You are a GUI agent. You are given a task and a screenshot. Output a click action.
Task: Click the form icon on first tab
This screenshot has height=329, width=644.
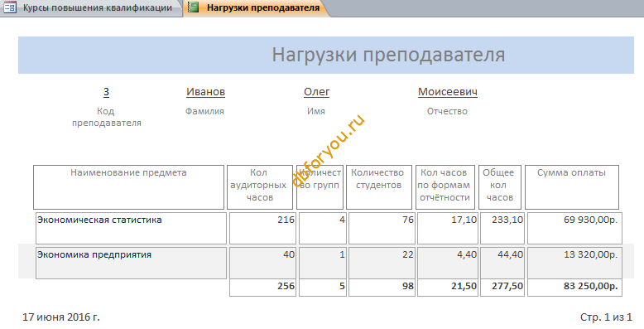[10, 7]
